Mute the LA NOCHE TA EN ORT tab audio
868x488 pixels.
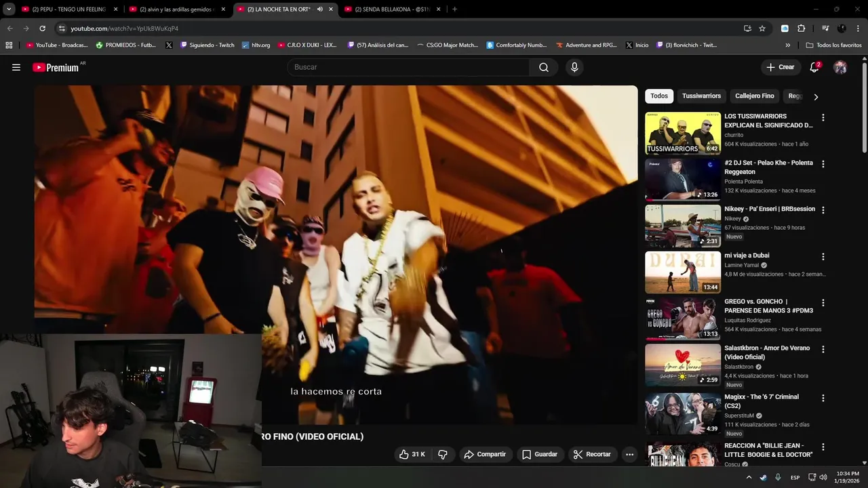coord(319,9)
